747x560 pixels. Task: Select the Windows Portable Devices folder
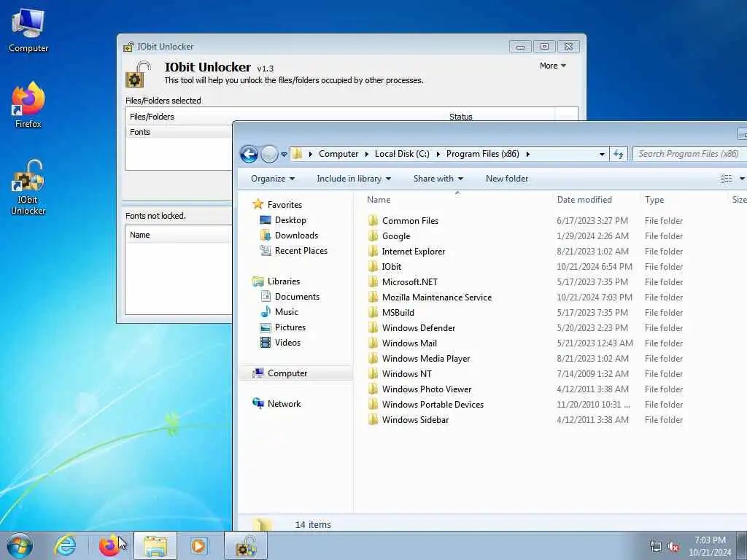click(433, 404)
